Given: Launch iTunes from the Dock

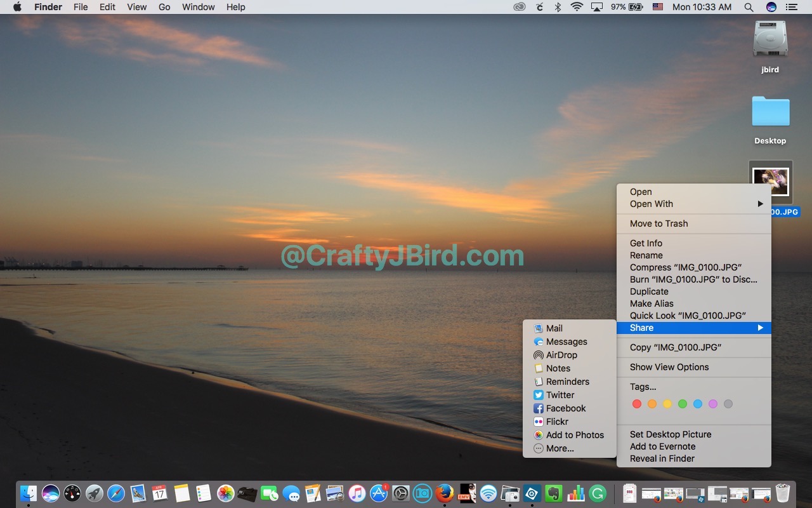Looking at the screenshot, I should (x=357, y=493).
